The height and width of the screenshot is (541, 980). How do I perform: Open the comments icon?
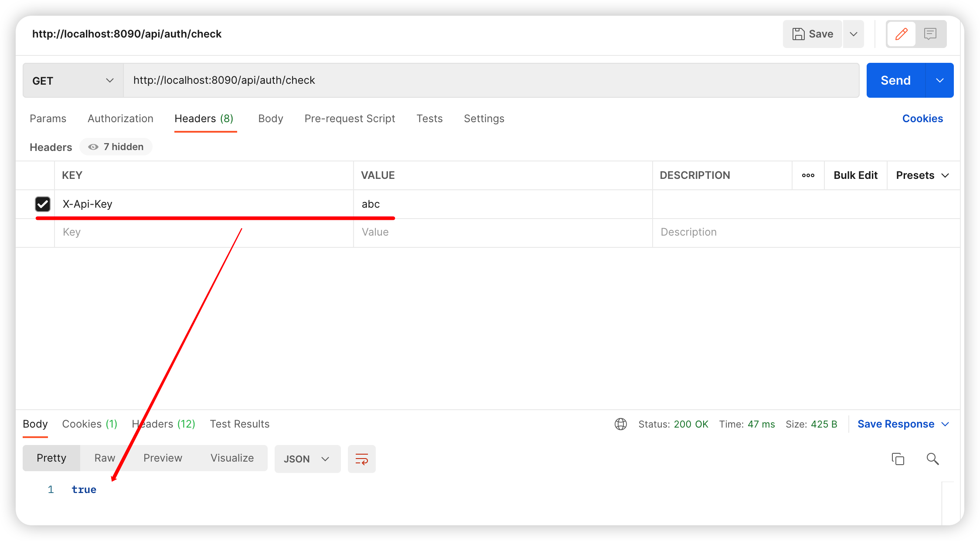[930, 34]
